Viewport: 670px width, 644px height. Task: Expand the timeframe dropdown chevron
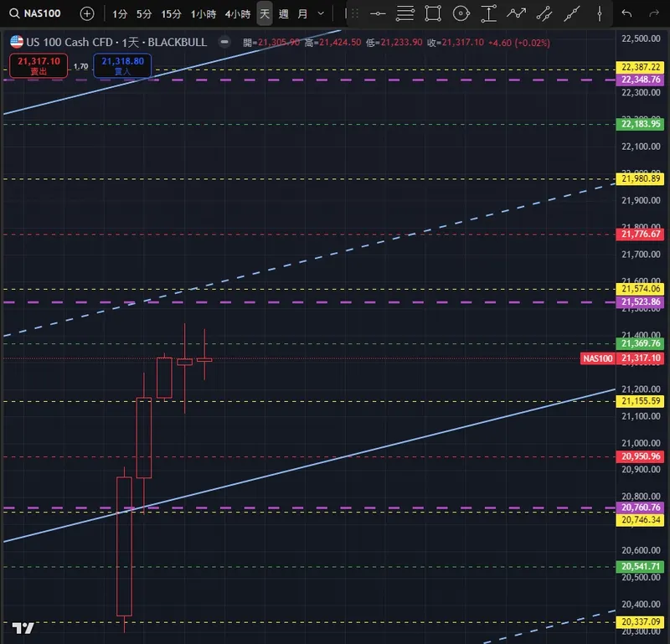click(321, 13)
